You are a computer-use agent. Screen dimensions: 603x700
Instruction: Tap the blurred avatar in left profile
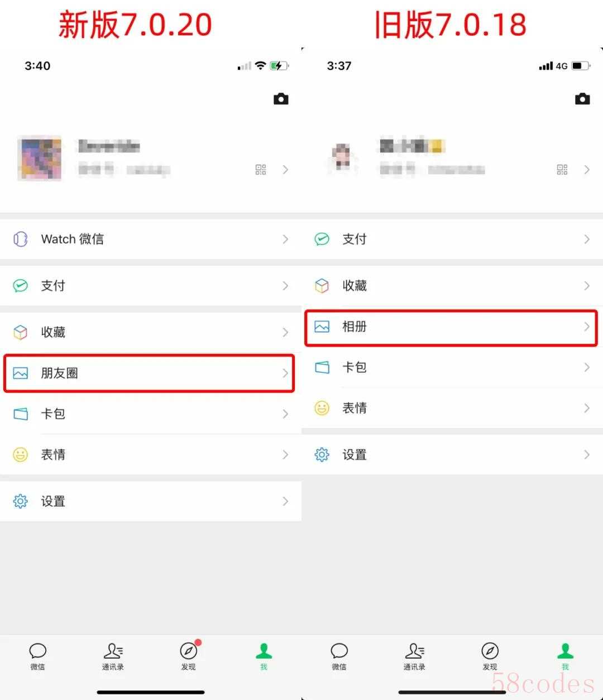pyautogui.click(x=40, y=158)
